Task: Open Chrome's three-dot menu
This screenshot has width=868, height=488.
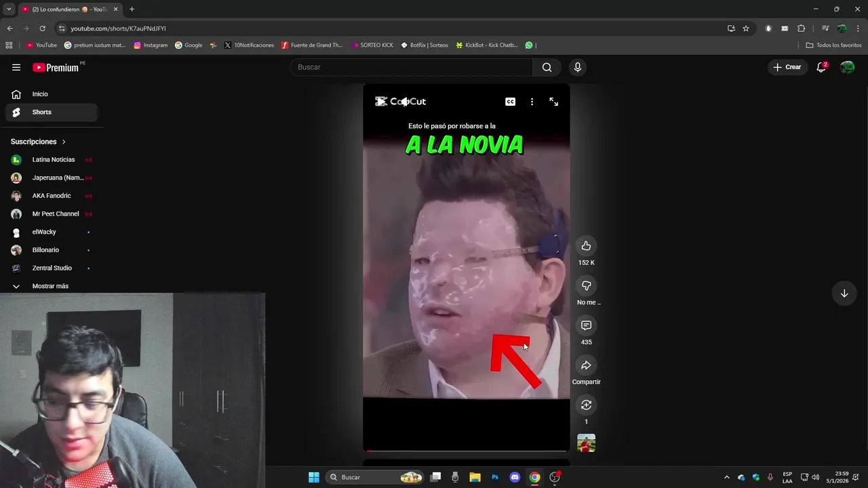Action: 858,28
